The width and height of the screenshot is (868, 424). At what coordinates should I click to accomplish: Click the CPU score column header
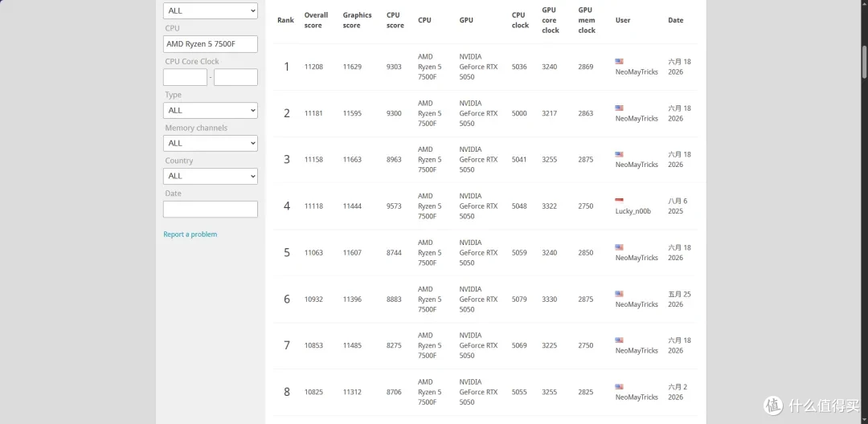(395, 20)
